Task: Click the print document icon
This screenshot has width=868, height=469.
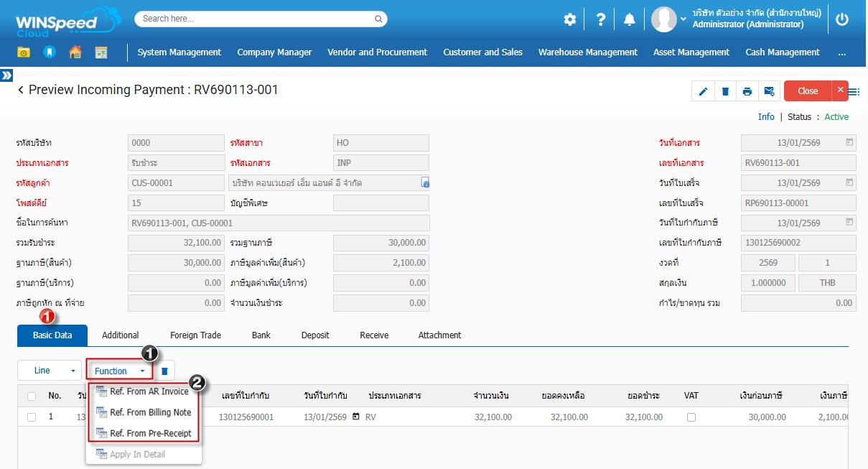Action: coord(747,91)
